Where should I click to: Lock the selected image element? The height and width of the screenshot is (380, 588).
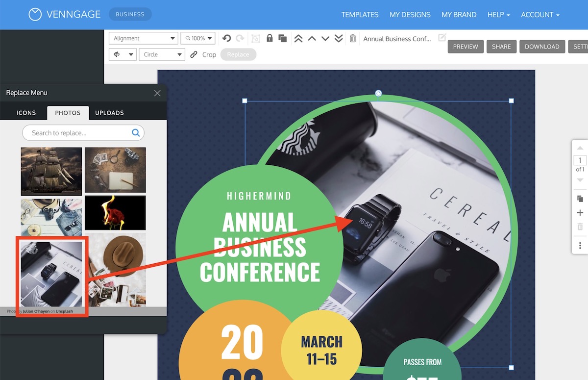tap(269, 38)
